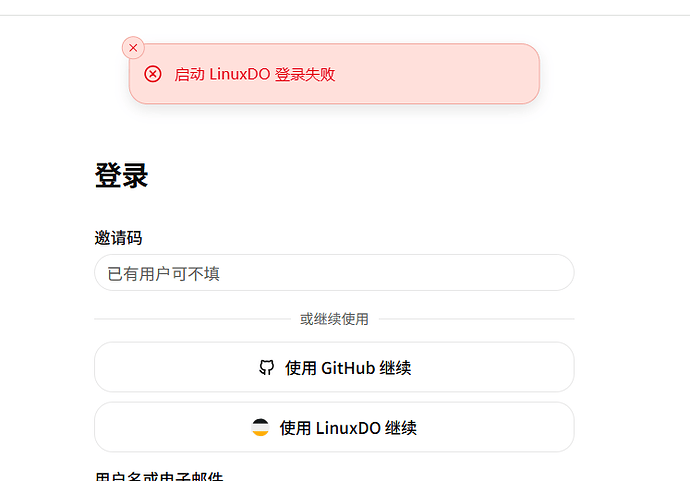Continue with LinuxDO sign-in

(334, 427)
